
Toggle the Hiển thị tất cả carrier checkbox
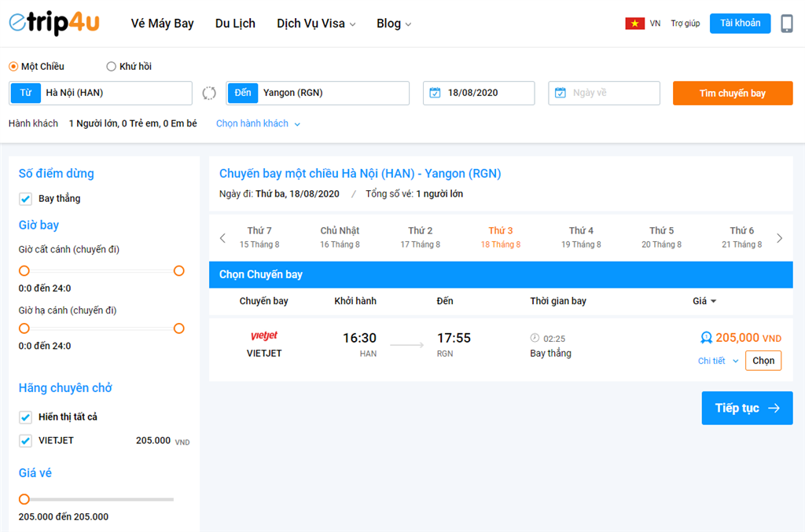click(x=25, y=416)
